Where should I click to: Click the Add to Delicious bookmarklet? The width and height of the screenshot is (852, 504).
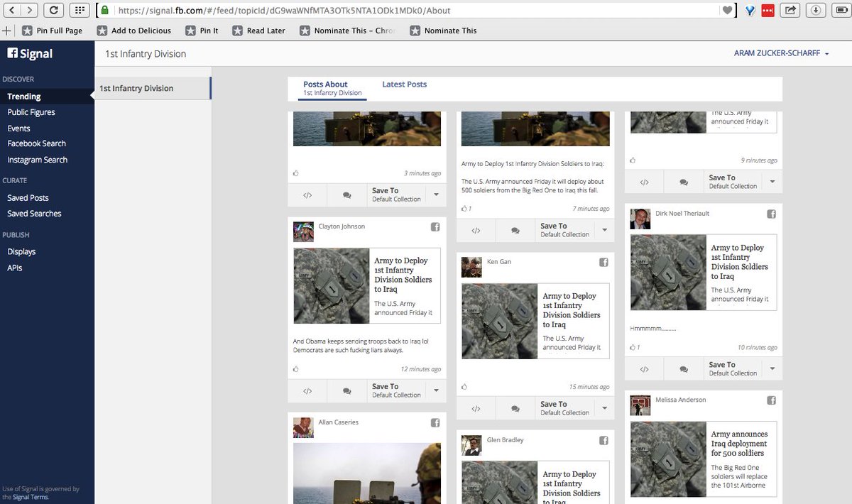click(134, 31)
